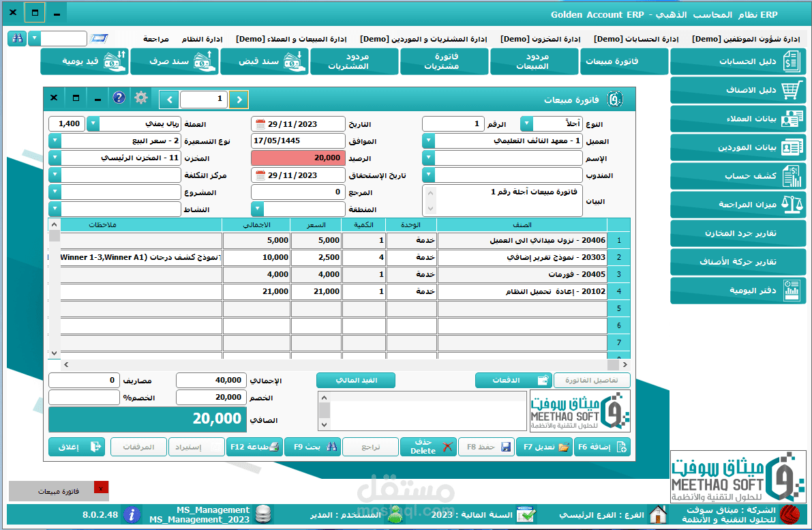Select the سند صرف payment voucher toolbar button

coord(175,61)
